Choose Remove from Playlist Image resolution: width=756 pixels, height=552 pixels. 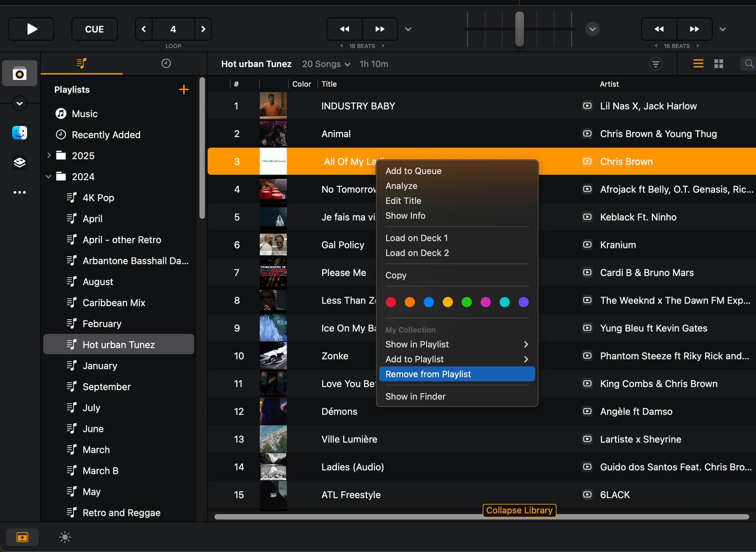click(457, 374)
